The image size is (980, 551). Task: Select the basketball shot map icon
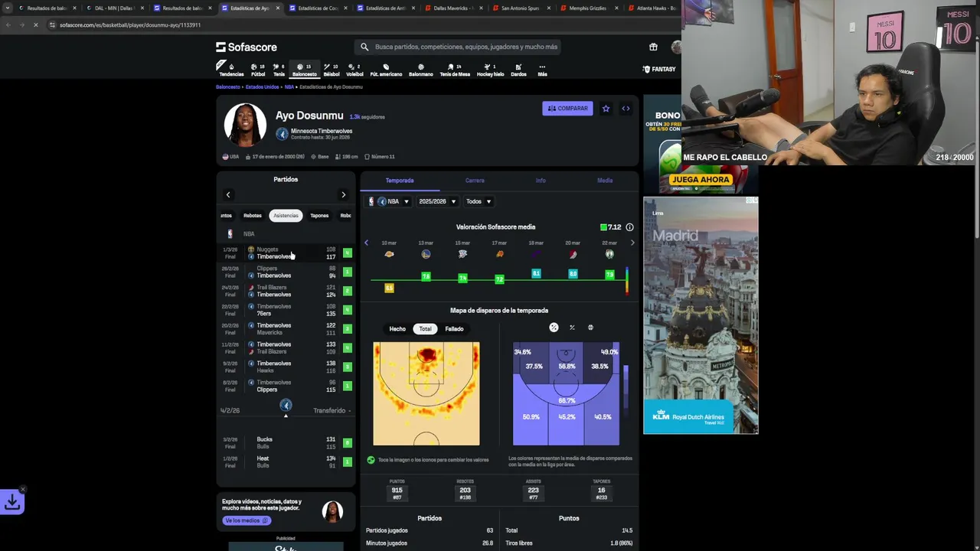[590, 328]
